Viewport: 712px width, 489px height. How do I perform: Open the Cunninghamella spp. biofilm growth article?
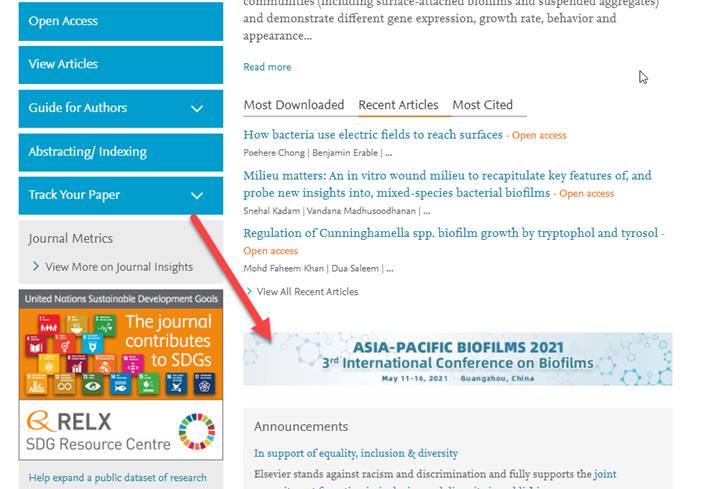pyautogui.click(x=451, y=233)
